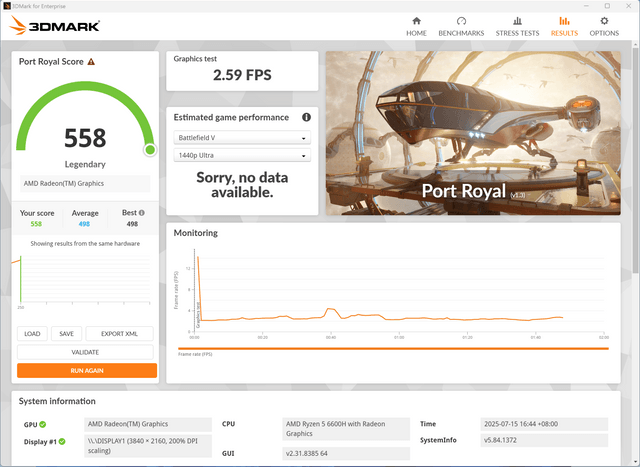Click the Display #1 value '\\.\DISPLAY1 (3840 × 2160'
The image size is (640, 467).
[x=148, y=446]
